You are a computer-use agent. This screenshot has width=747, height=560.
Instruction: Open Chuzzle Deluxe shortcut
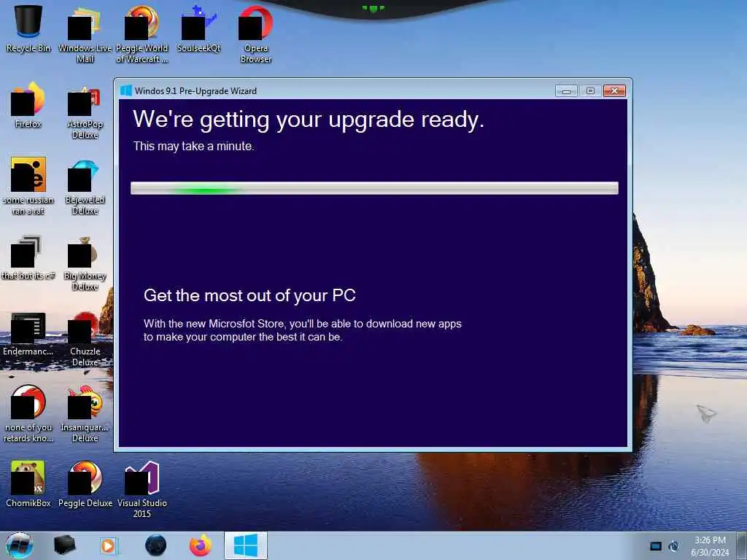[85, 339]
